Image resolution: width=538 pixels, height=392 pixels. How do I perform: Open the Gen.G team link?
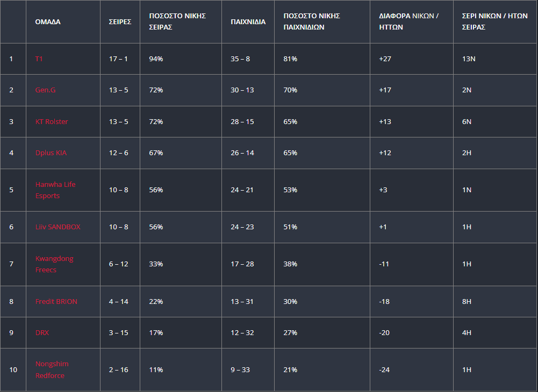(x=46, y=90)
